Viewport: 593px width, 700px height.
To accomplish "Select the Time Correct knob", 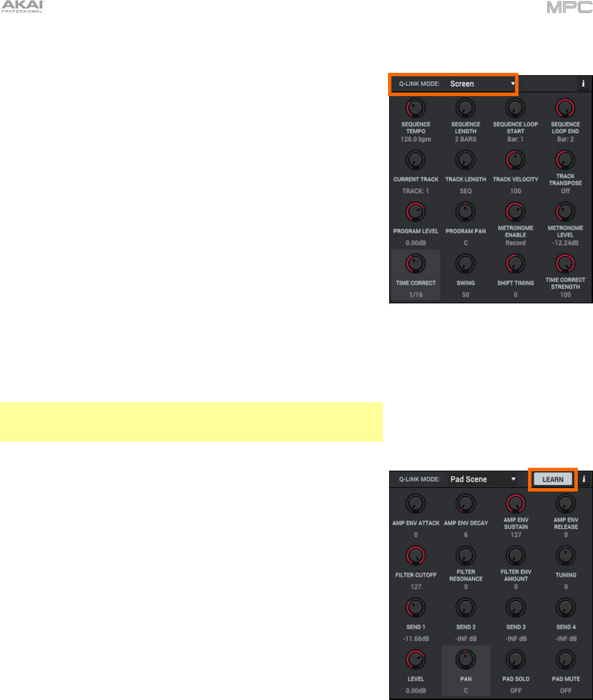I will pos(416,264).
